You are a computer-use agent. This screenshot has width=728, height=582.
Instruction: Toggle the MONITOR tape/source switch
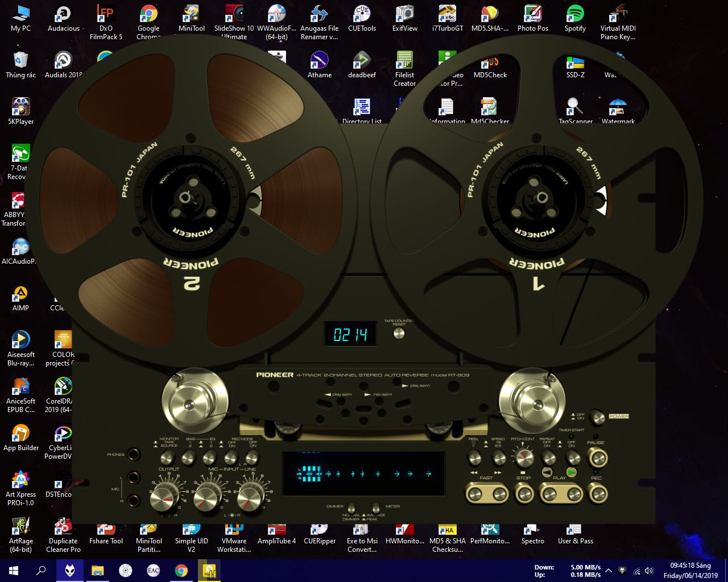click(167, 456)
